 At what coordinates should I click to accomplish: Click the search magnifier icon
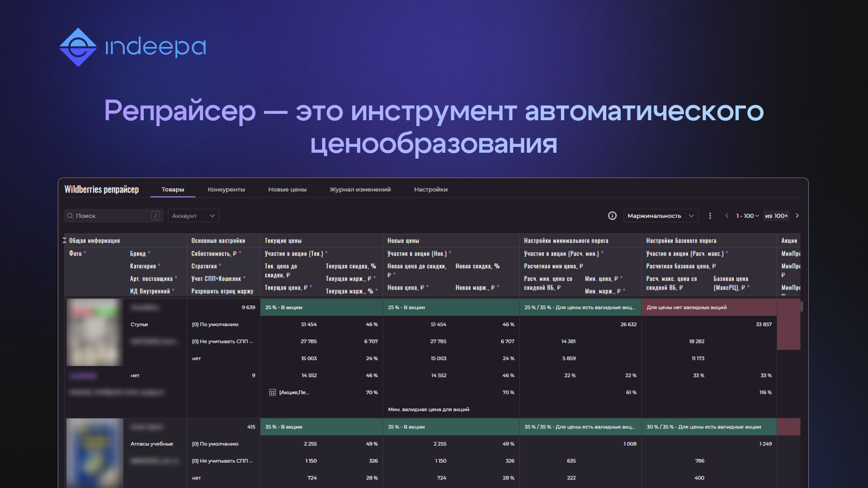click(x=70, y=216)
